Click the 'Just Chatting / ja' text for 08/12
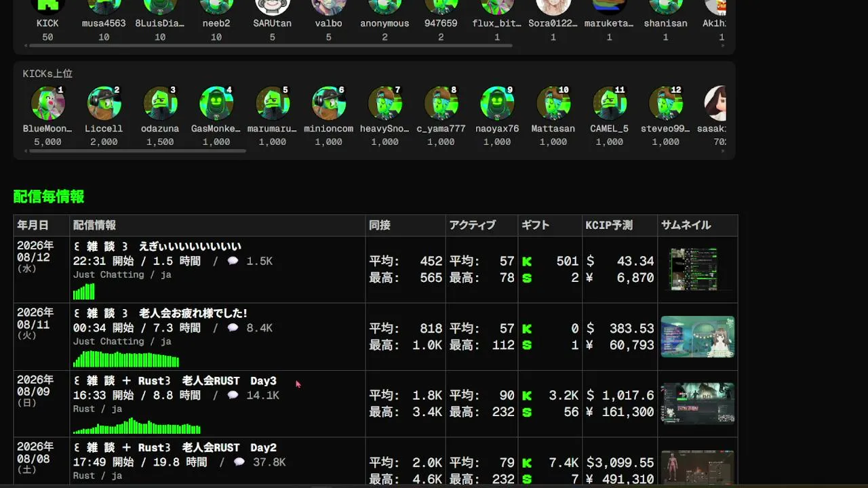The width and height of the screenshot is (868, 488). [x=122, y=274]
